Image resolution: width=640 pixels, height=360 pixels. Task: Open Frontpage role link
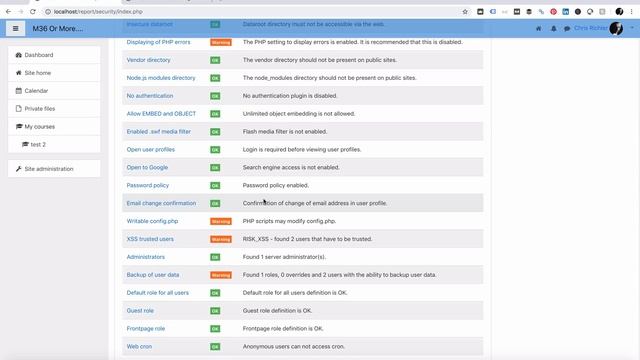point(146,329)
